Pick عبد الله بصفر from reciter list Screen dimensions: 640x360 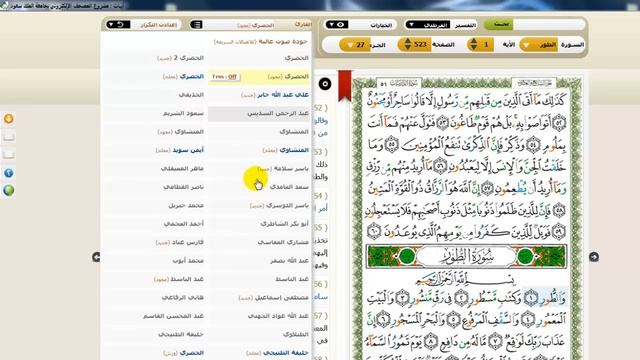[289, 260]
